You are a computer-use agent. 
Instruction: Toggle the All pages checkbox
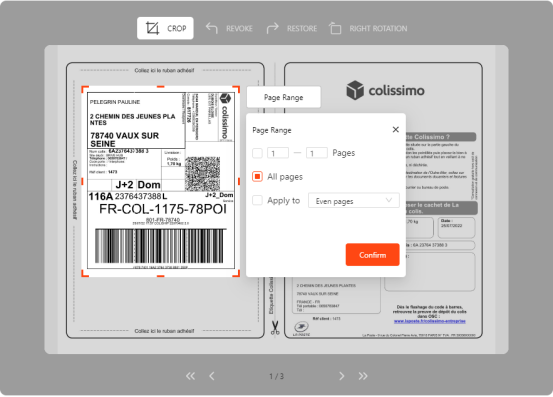coord(257,176)
